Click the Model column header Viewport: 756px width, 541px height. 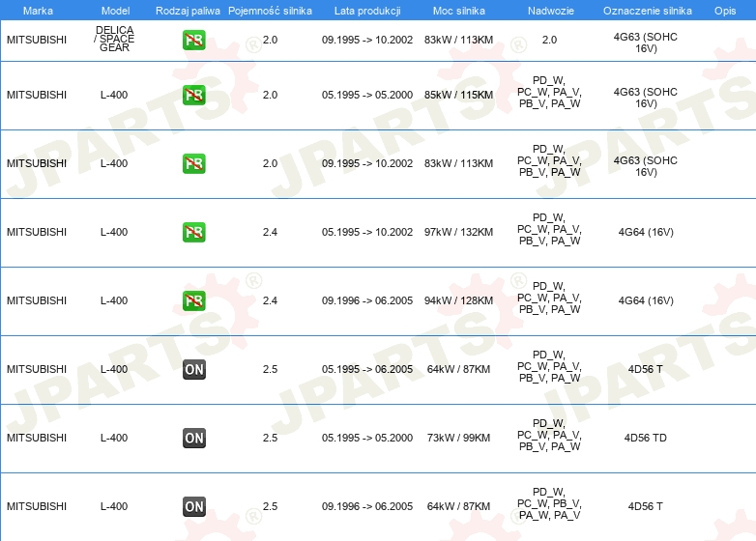(x=115, y=11)
